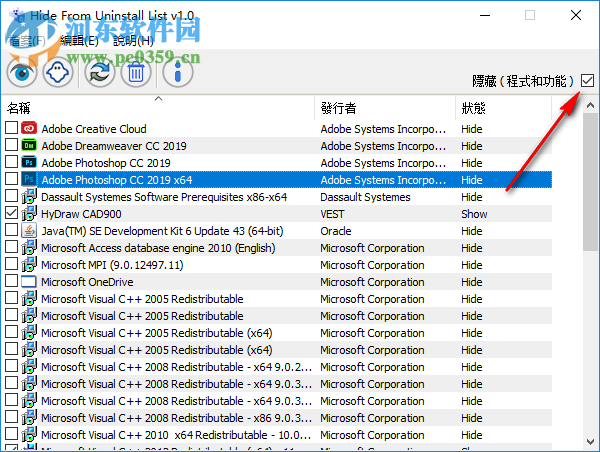Image resolution: width=600 pixels, height=452 pixels.
Task: Check the Microsoft MPI checkbox
Action: (11, 264)
